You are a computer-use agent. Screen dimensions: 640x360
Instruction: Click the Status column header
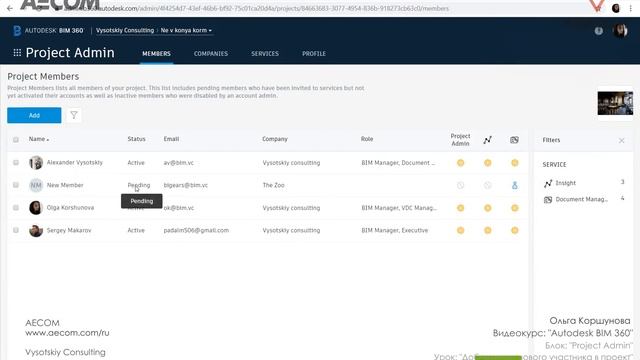click(136, 139)
